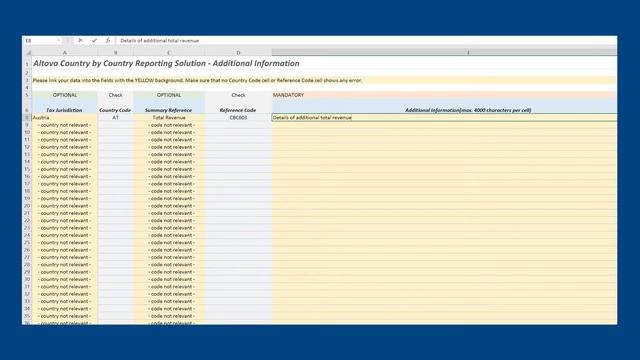This screenshot has height=360, width=640.
Task: Select row 10 header
Action: tap(27, 132)
